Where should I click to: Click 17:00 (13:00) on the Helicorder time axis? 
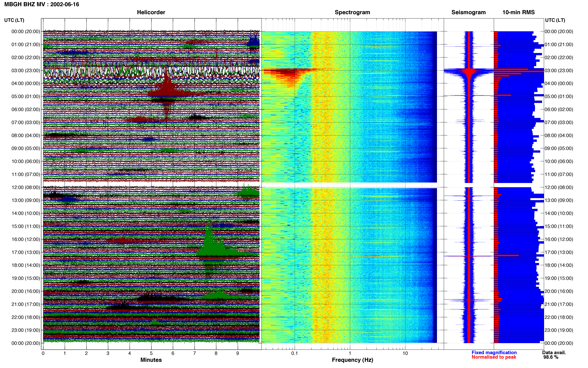point(26,252)
